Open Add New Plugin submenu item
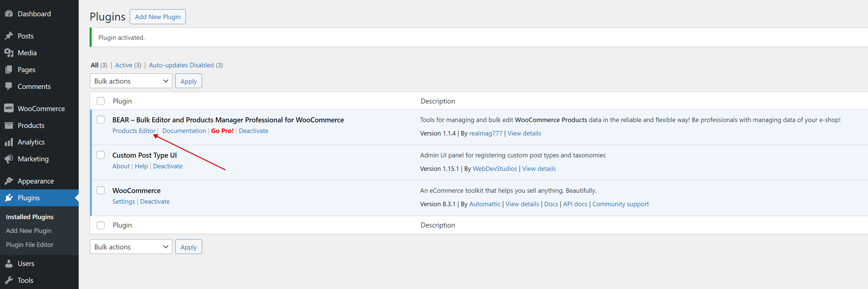The height and width of the screenshot is (289, 868). tap(29, 231)
